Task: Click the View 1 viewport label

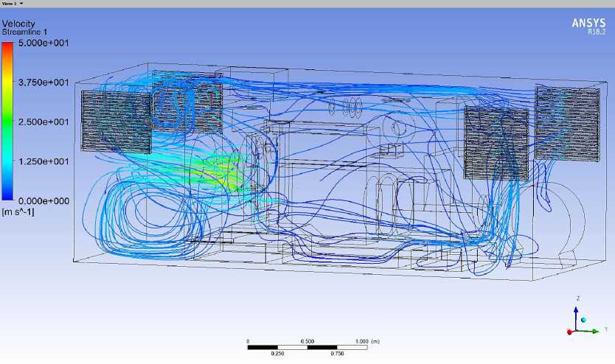Action: pos(10,4)
